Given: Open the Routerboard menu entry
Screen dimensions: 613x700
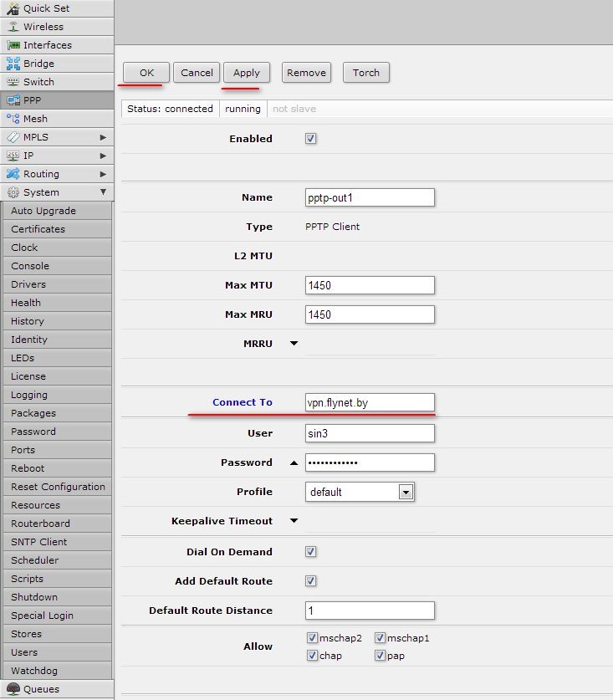Looking at the screenshot, I should click(x=57, y=524).
